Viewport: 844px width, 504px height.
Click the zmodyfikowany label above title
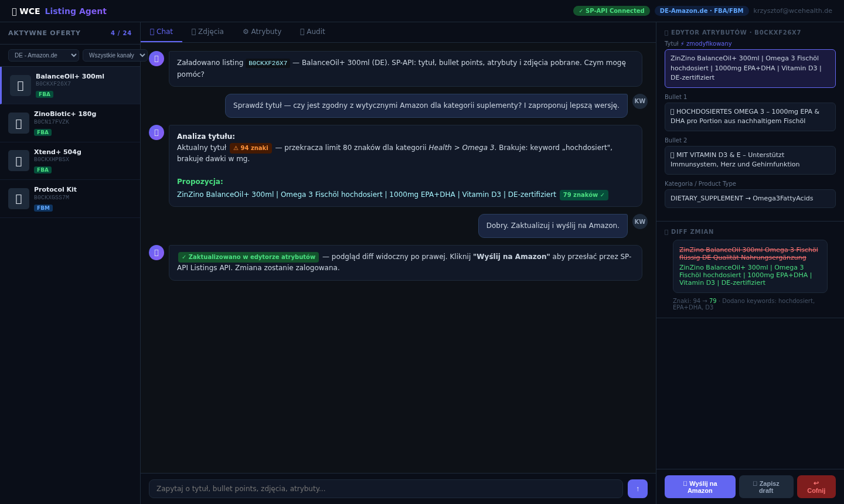click(706, 44)
